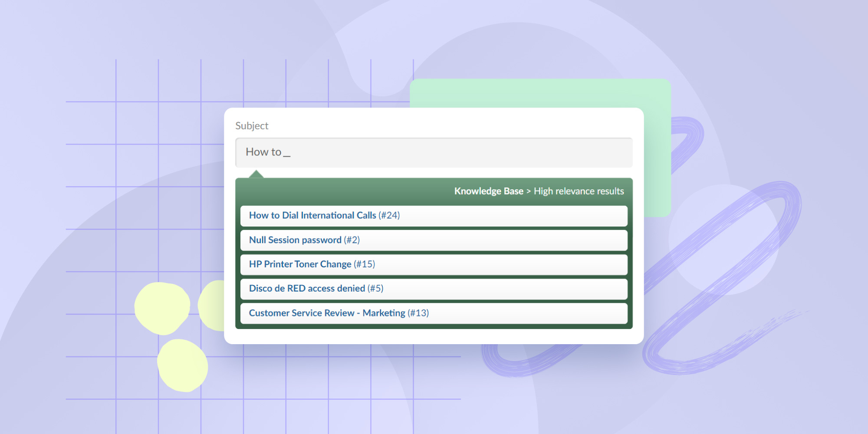
Task: Click the suggestion panel's pointer triangle
Action: click(256, 174)
